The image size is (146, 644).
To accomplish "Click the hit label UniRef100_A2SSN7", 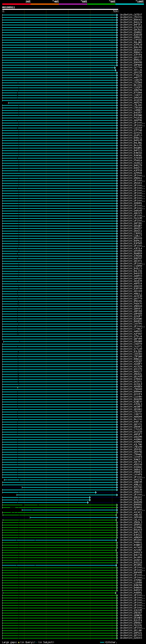I will coord(131,550).
